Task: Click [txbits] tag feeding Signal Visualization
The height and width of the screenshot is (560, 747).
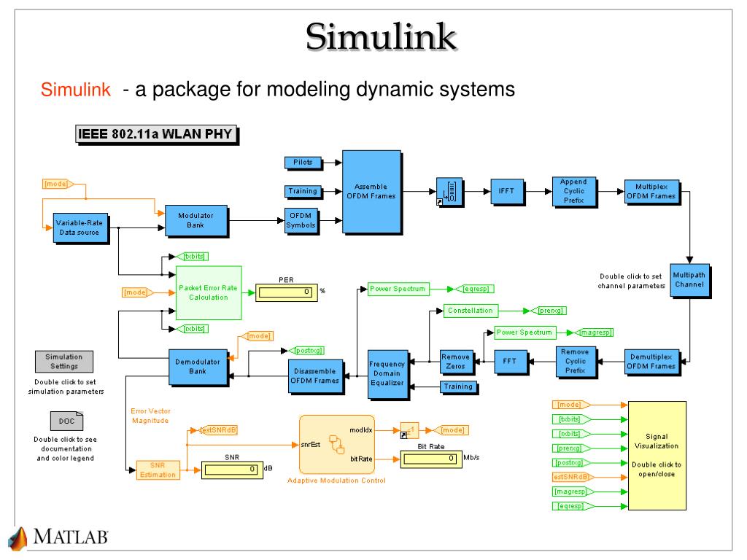Action: [571, 419]
